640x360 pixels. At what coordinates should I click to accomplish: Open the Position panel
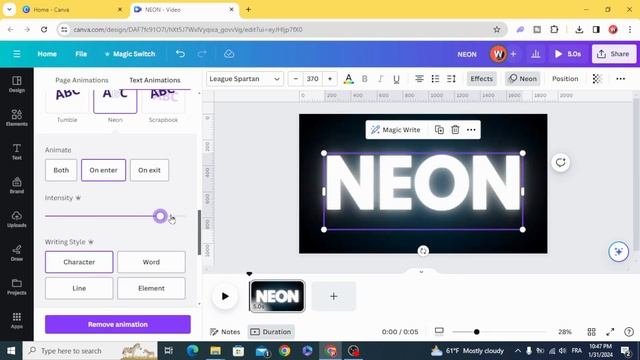click(565, 79)
